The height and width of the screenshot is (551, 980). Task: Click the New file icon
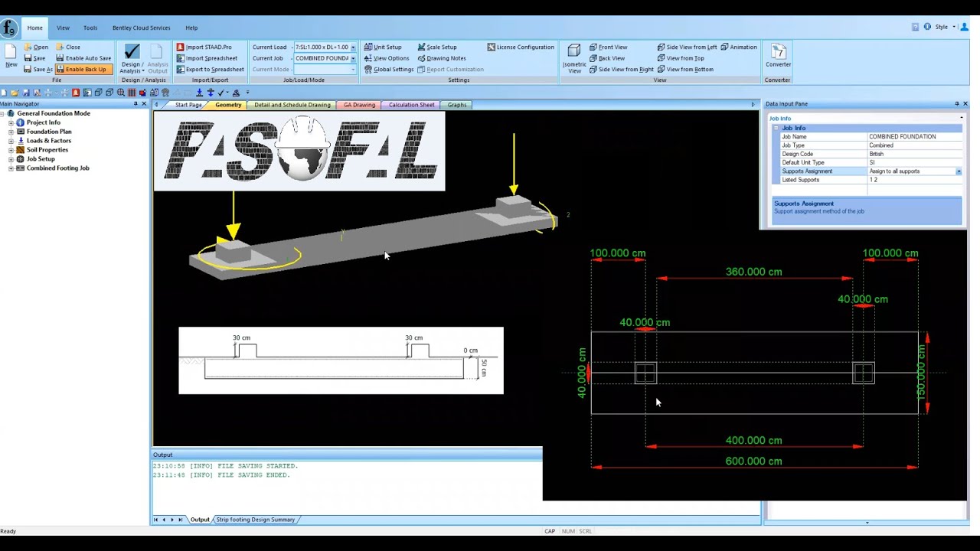click(x=11, y=55)
